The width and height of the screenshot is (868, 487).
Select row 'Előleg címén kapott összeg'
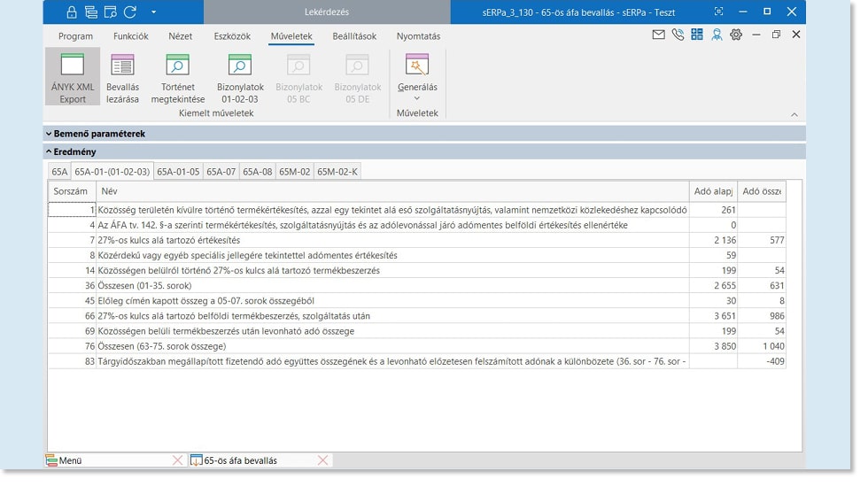tap(417, 300)
